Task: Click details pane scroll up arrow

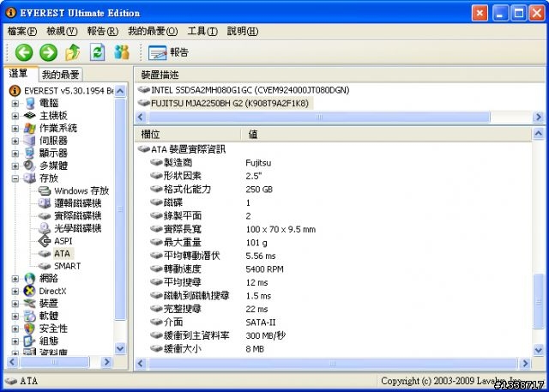Action: tap(538, 133)
